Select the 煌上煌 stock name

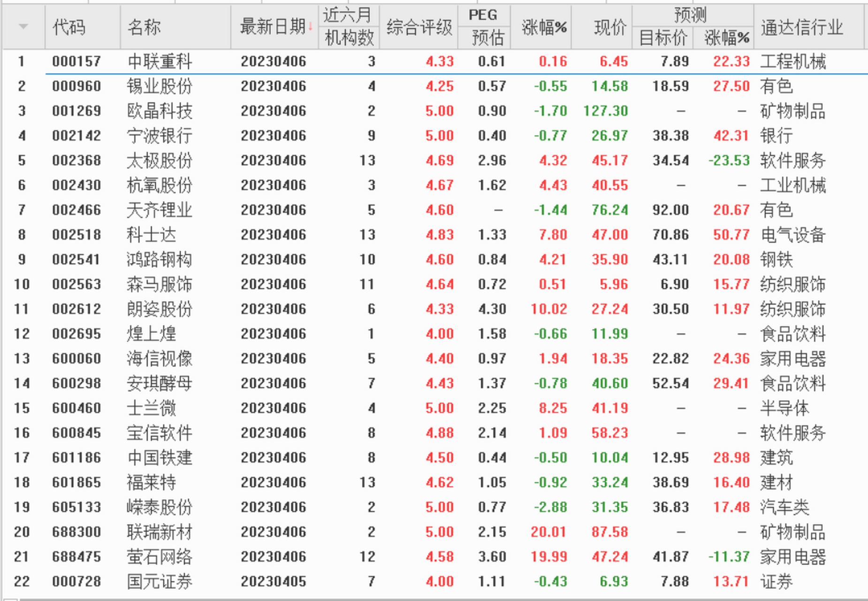click(x=151, y=334)
